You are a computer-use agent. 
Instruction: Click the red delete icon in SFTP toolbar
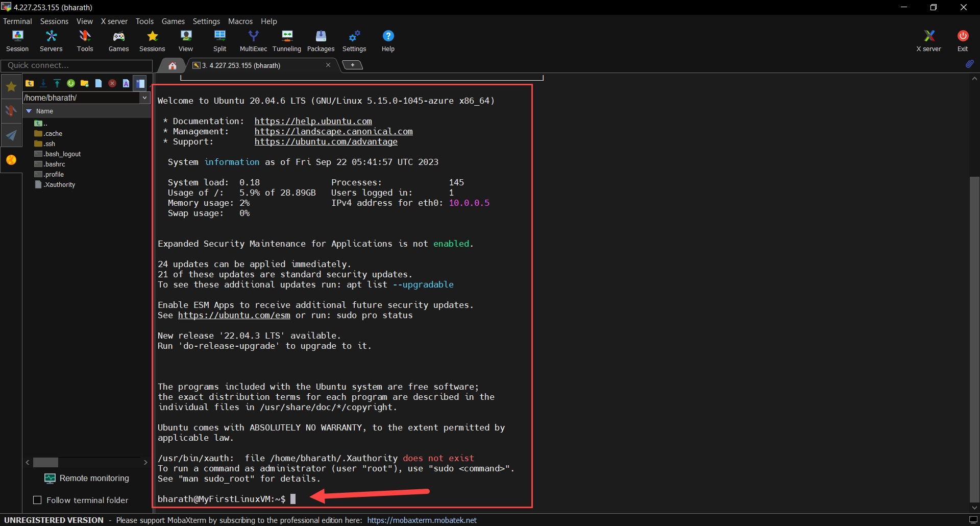[112, 83]
